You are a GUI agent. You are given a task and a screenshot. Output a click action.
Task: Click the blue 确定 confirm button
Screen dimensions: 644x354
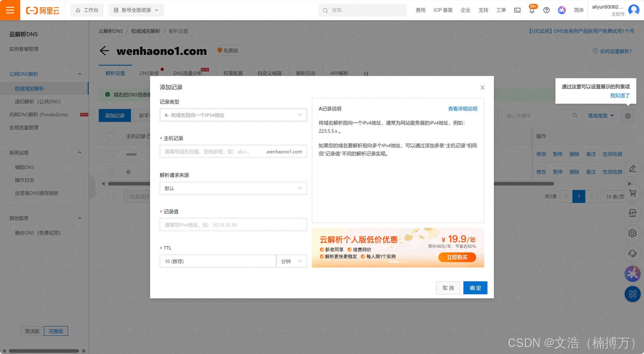[475, 288]
